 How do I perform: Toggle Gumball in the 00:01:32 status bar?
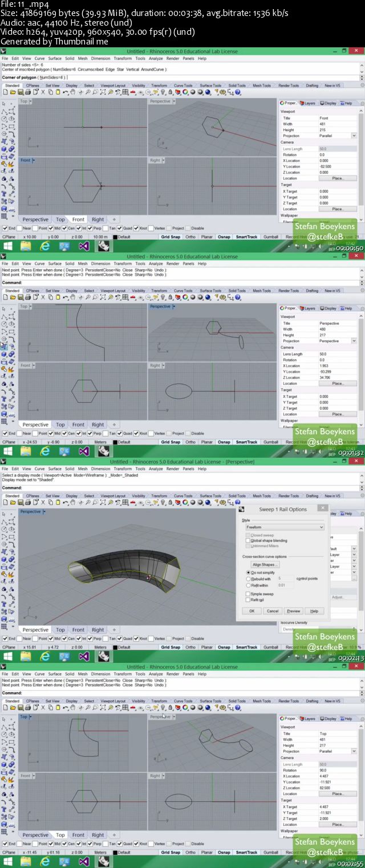[x=271, y=442]
